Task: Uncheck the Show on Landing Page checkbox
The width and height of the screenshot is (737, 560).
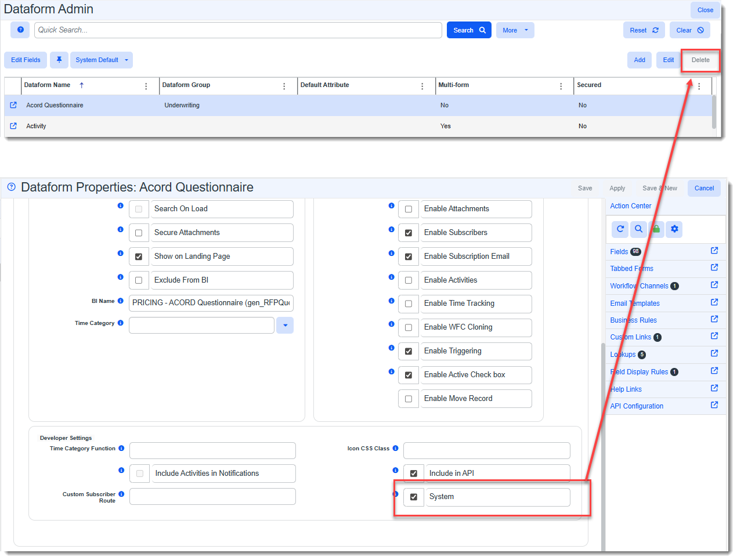Action: click(x=139, y=256)
